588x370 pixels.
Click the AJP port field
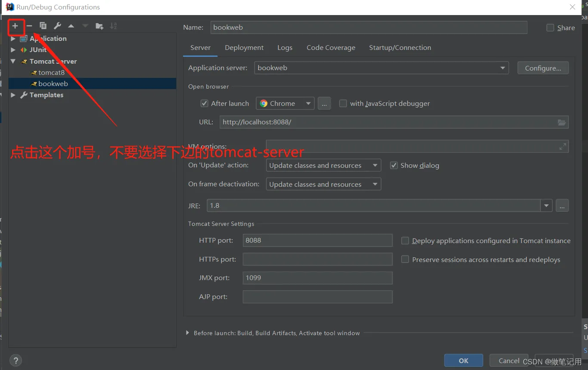pos(317,297)
